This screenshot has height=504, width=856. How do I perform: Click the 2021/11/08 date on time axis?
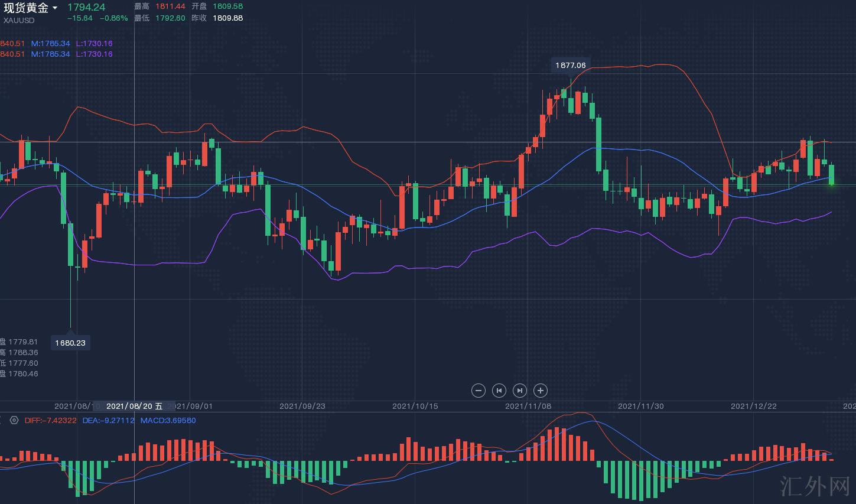tap(528, 406)
